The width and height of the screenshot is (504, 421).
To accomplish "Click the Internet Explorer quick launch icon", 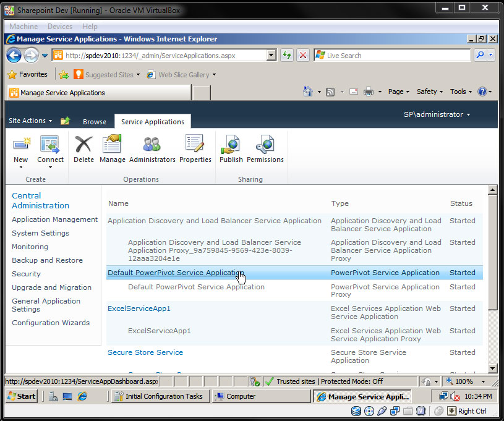I will pos(82,396).
